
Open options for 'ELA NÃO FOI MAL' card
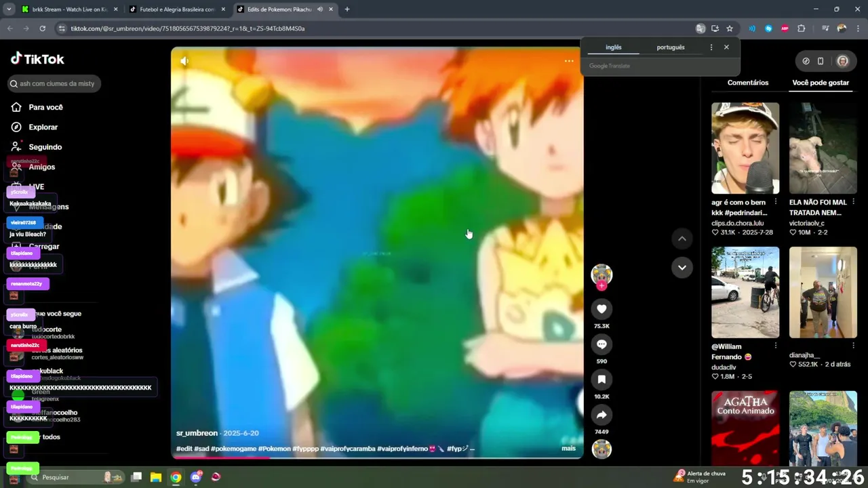click(853, 203)
